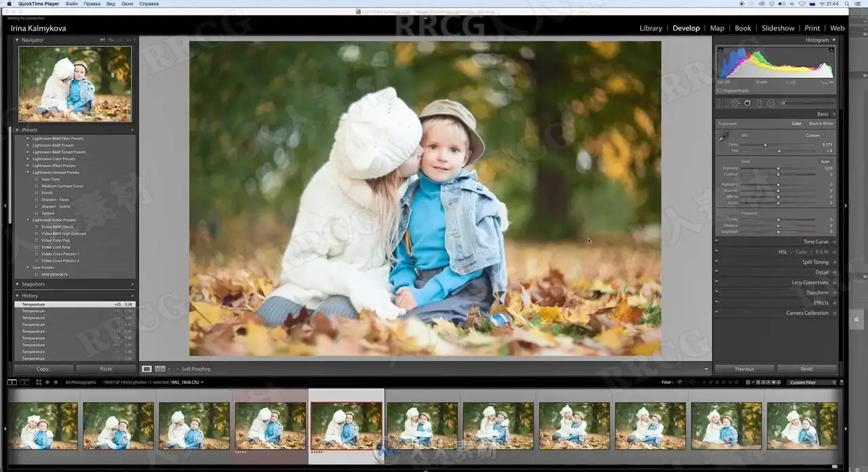This screenshot has width=868, height=472.
Task: Toggle the Detail panel switch
Action: (716, 272)
